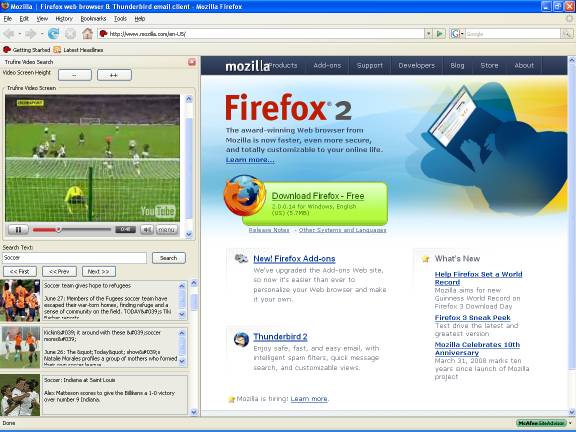The height and width of the screenshot is (432, 576).
Task: Open the Mozilla is hiring Learn more link
Action: click(309, 399)
